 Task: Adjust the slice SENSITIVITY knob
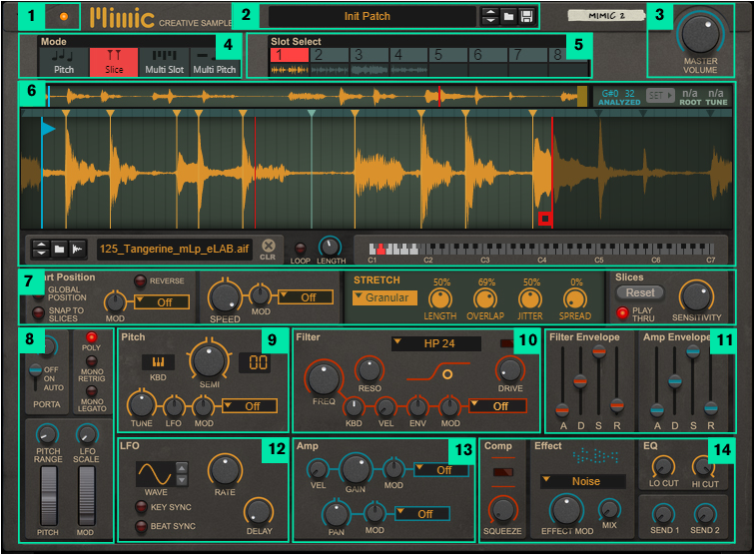pos(696,296)
